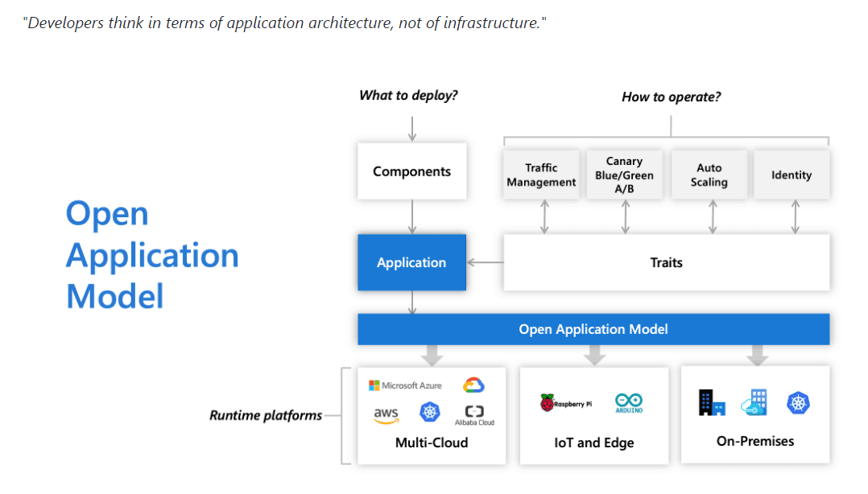
Task: Select the Alibaba Cloud logo
Action: coord(475,414)
